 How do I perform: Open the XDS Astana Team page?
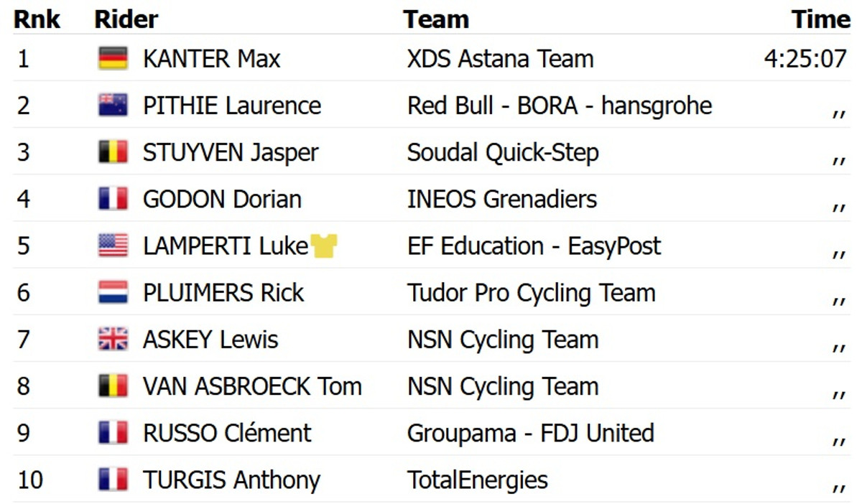click(500, 59)
